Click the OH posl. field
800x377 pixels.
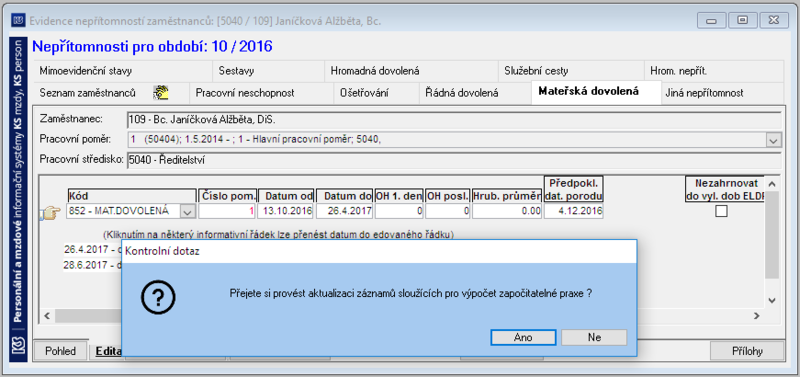(448, 211)
